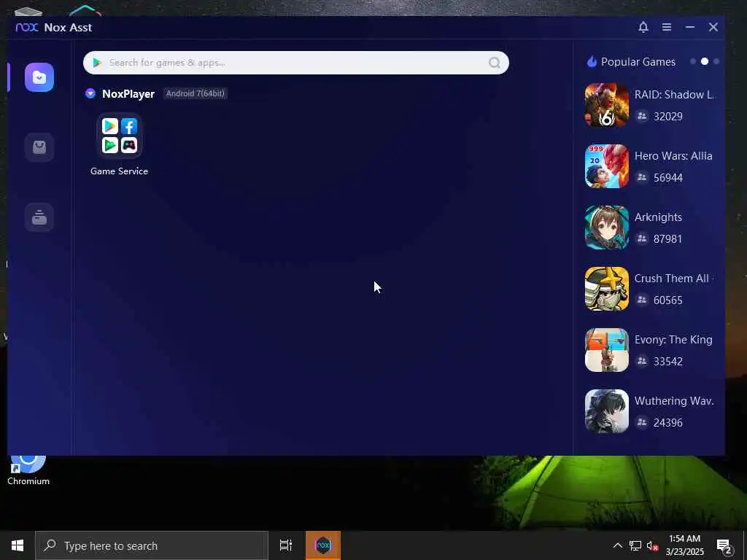Select the first purple sidebar home icon
The width and height of the screenshot is (747, 560).
39,77
